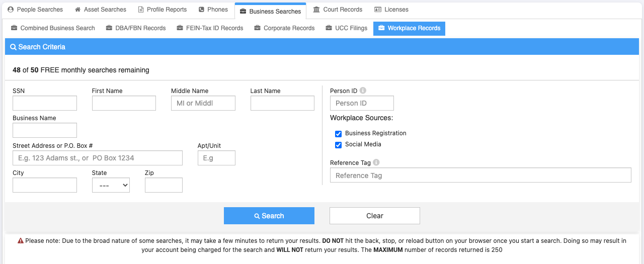Image resolution: width=644 pixels, height=264 pixels.
Task: Open the Asset Searches tab
Action: pyautogui.click(x=100, y=10)
